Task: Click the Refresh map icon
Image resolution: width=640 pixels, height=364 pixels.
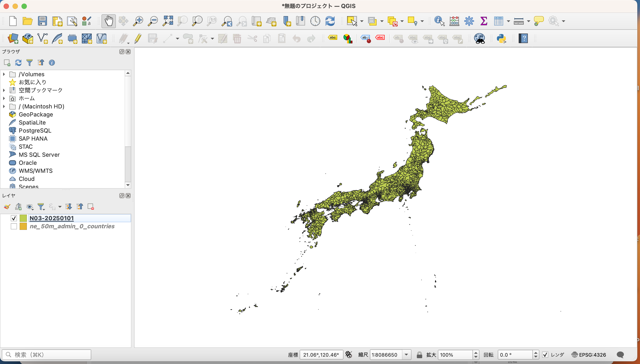Action: (330, 21)
